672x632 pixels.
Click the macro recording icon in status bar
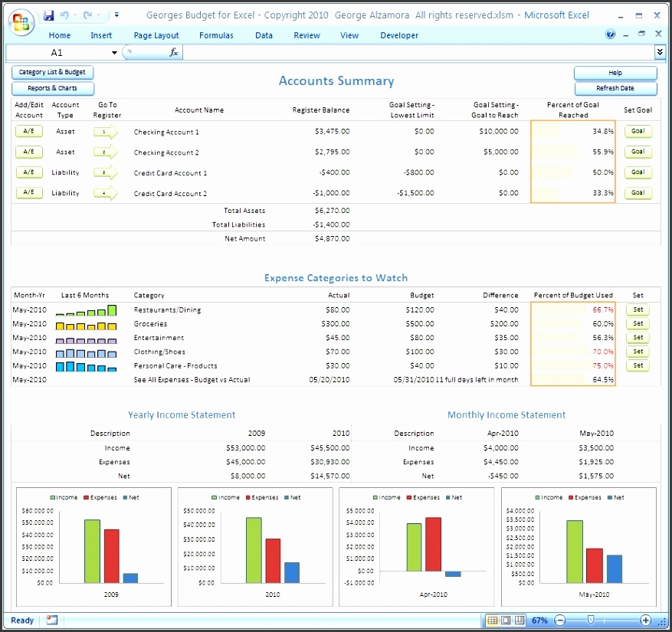(52, 620)
